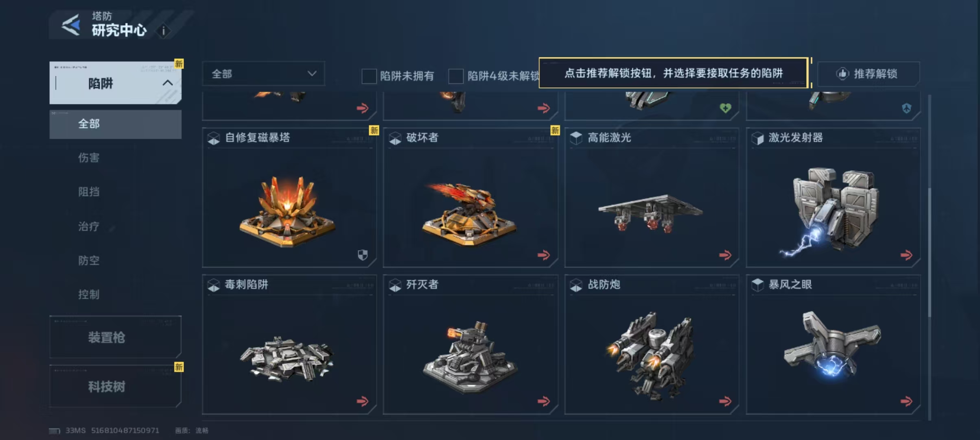Click red arrow on 激光发射器 card

[906, 255]
